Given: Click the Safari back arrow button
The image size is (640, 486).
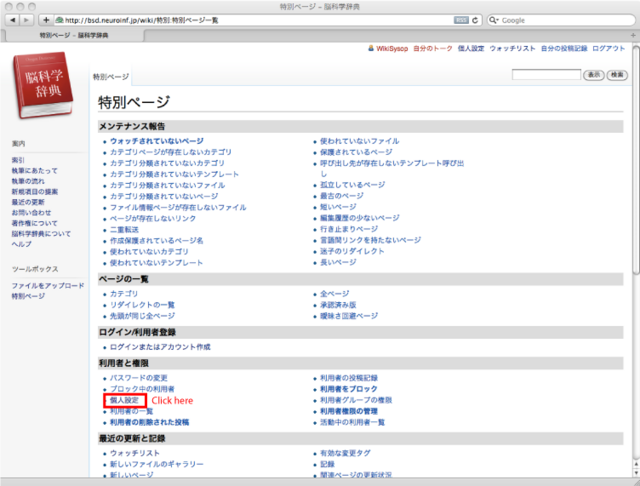Looking at the screenshot, I should click(x=10, y=20).
